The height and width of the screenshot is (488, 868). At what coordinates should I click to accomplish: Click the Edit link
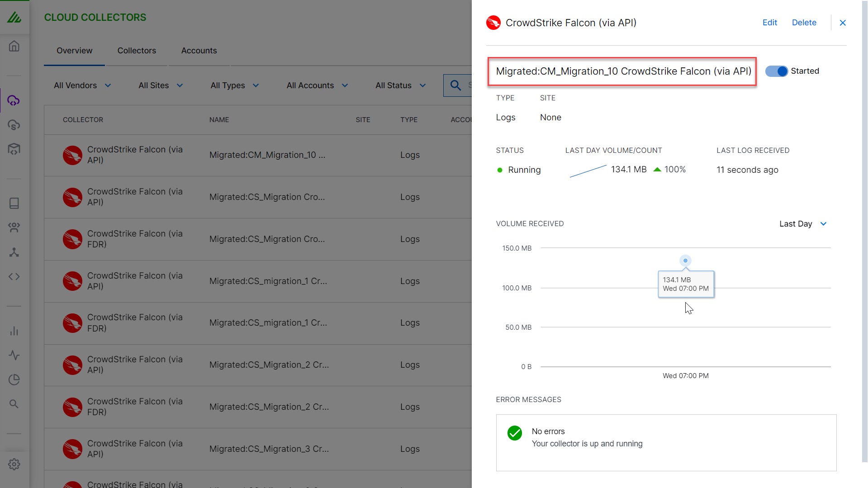770,23
